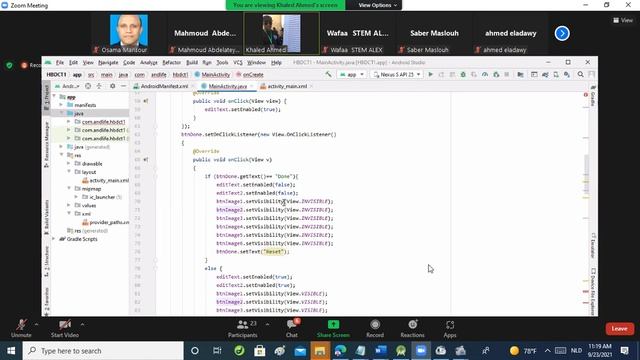Open the View Options dropdown

pyautogui.click(x=378, y=5)
